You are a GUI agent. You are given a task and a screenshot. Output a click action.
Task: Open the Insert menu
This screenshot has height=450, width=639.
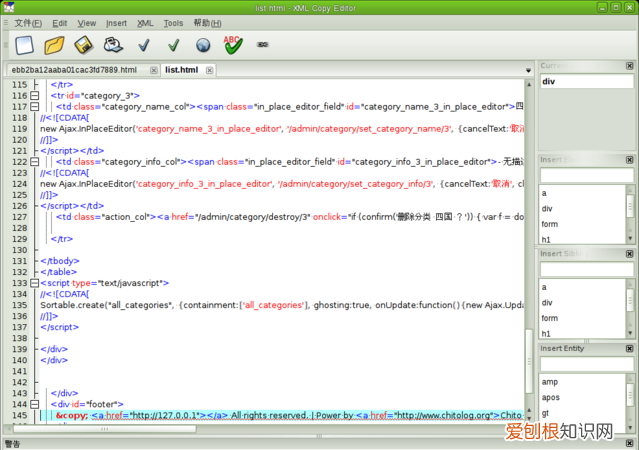(116, 22)
